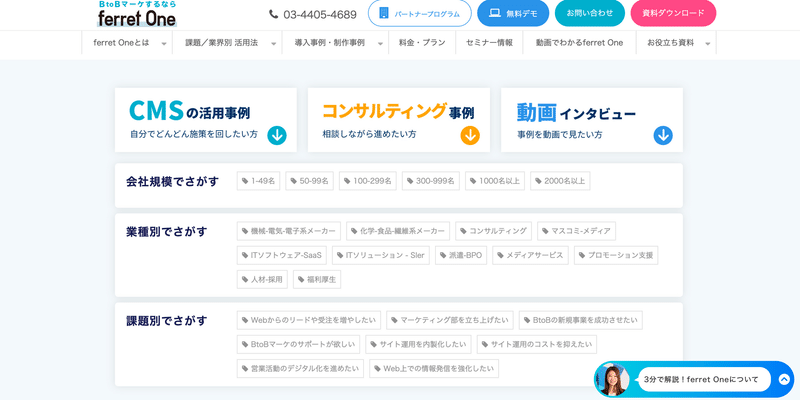Expand the お役立ち資料 menu
The height and width of the screenshot is (400, 800).
click(676, 43)
